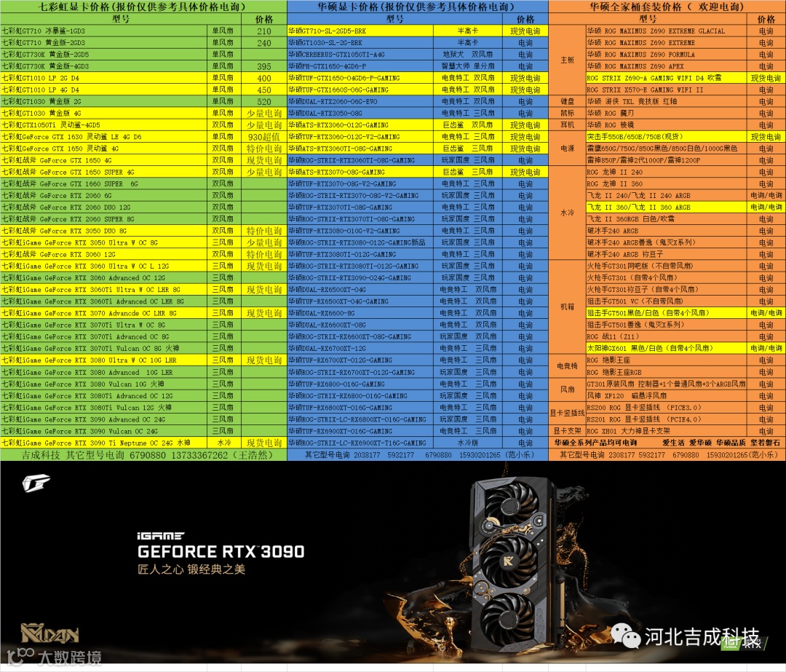Image resolution: width=786 pixels, height=672 pixels.
Task: Click RS201 ROG 显卡竖插线 (PCIE4.0) row
Action: [x=686, y=419]
